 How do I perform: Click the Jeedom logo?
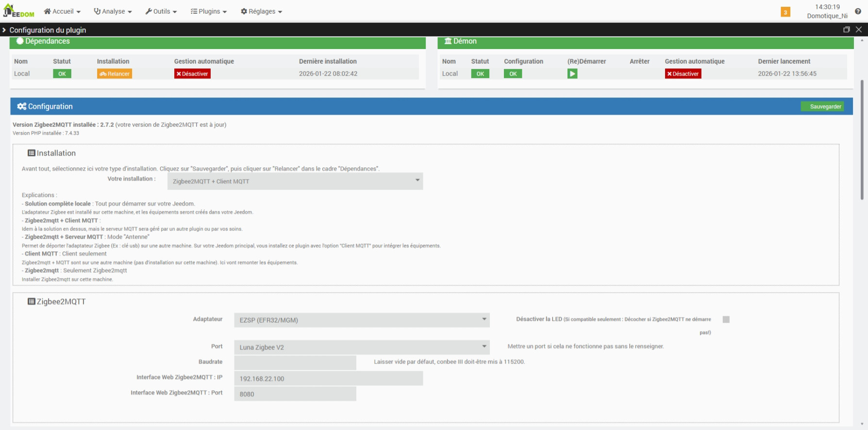19,11
